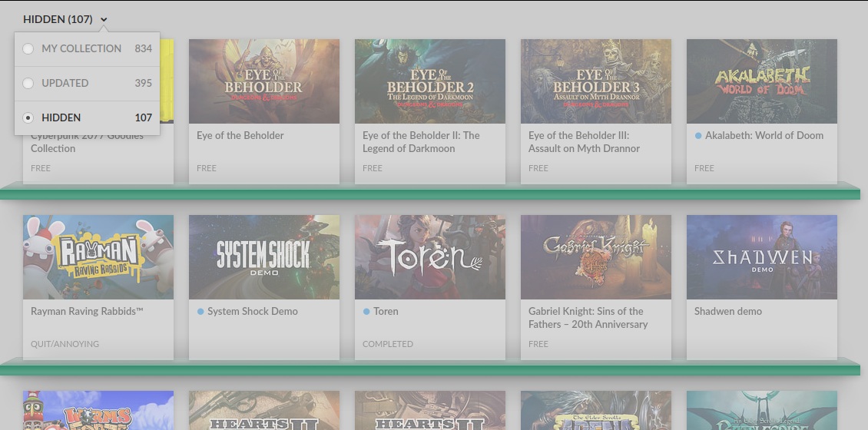Open Eye of the Beholder cover art
The width and height of the screenshot is (868, 430).
(264, 81)
